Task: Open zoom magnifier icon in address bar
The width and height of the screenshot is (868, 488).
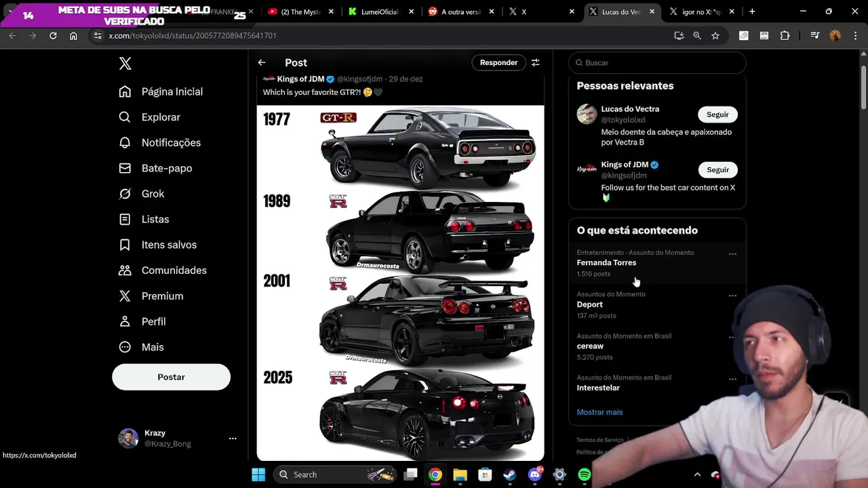Action: 697,35
